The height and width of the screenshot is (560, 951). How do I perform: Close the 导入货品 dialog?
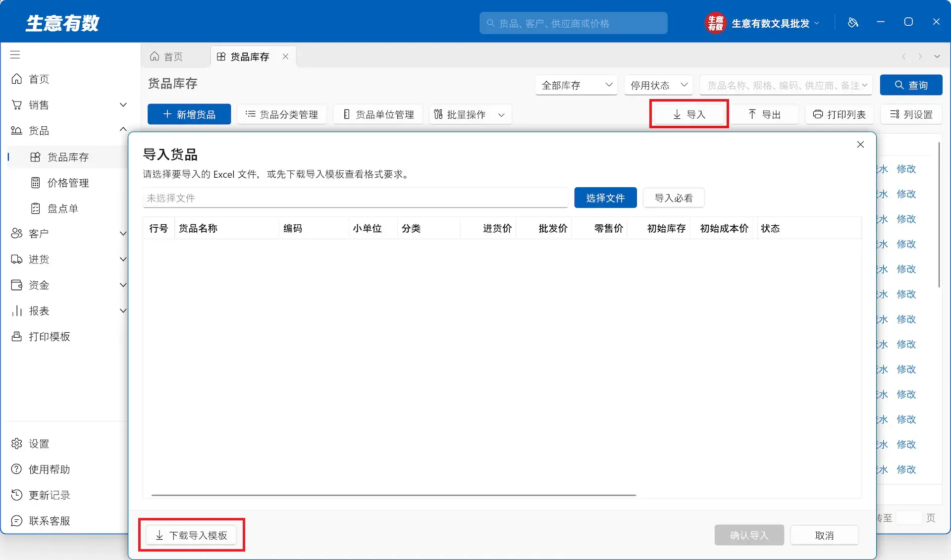(x=860, y=144)
